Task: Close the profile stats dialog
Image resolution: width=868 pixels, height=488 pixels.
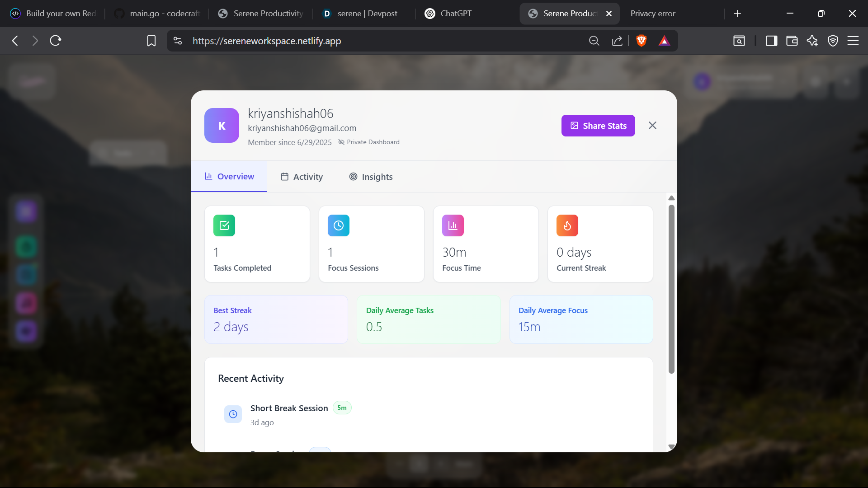Action: pyautogui.click(x=652, y=126)
